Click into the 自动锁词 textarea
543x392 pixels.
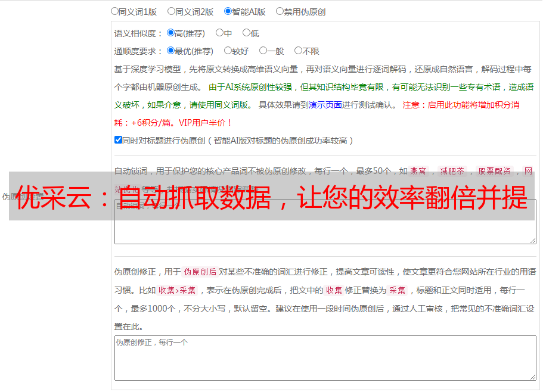[x=325, y=222]
